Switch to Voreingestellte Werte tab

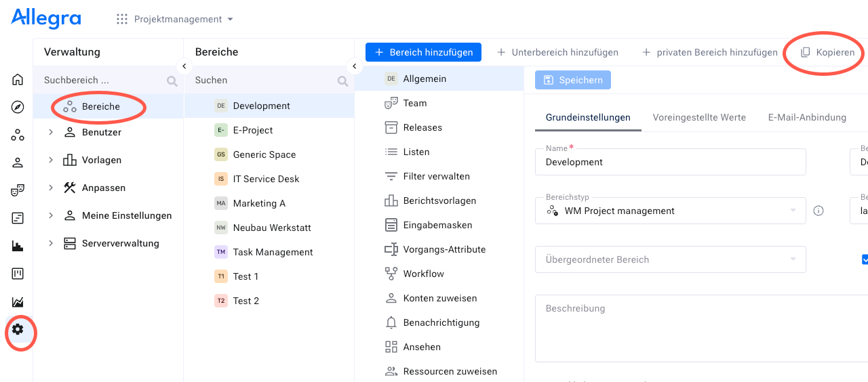click(699, 117)
